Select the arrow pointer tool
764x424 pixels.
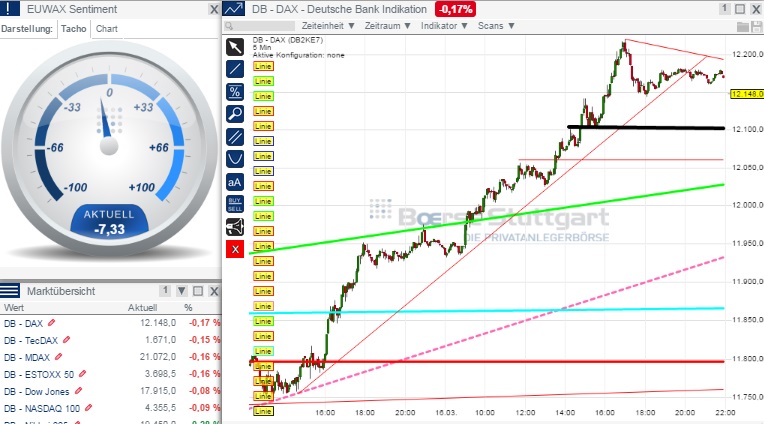[x=235, y=47]
